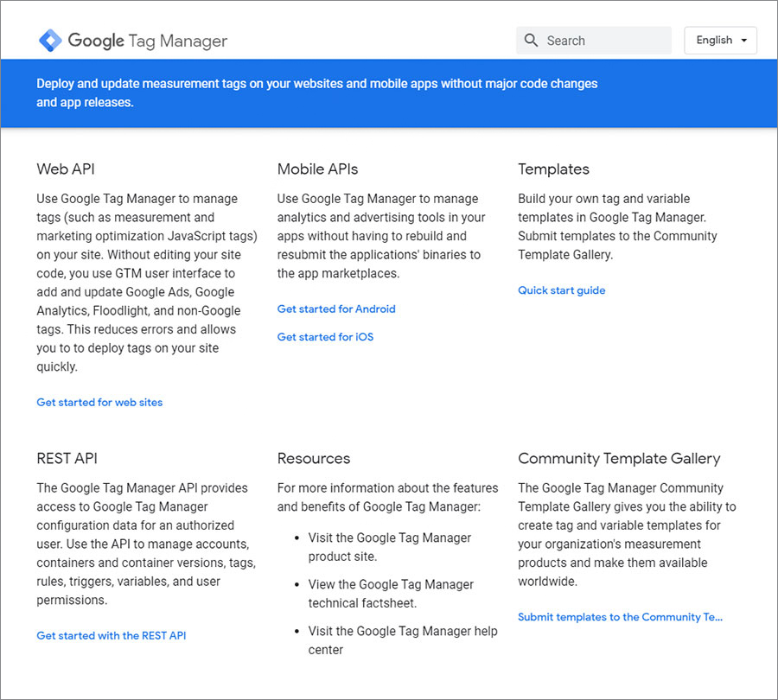This screenshot has height=700, width=778.
Task: Click the search magnifier icon
Action: click(531, 40)
